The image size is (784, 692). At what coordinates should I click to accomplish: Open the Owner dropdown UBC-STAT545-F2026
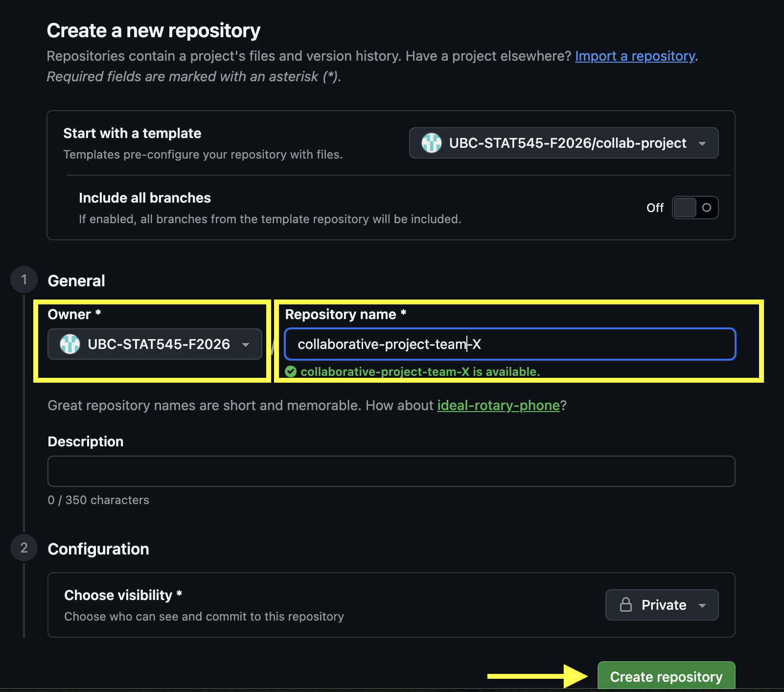[155, 344]
